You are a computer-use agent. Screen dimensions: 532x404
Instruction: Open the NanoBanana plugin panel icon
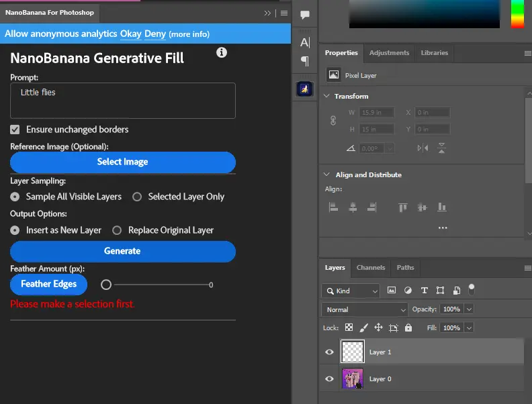tap(304, 89)
